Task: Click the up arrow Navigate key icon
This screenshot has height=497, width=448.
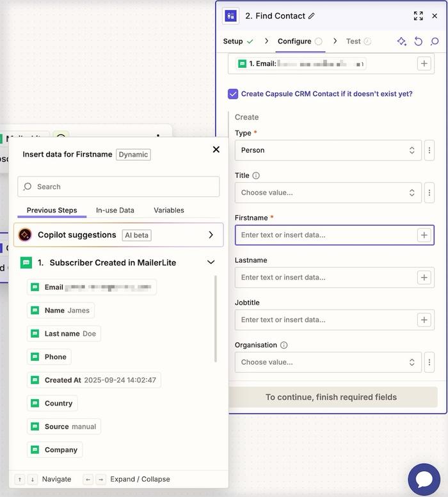Action: [20, 479]
